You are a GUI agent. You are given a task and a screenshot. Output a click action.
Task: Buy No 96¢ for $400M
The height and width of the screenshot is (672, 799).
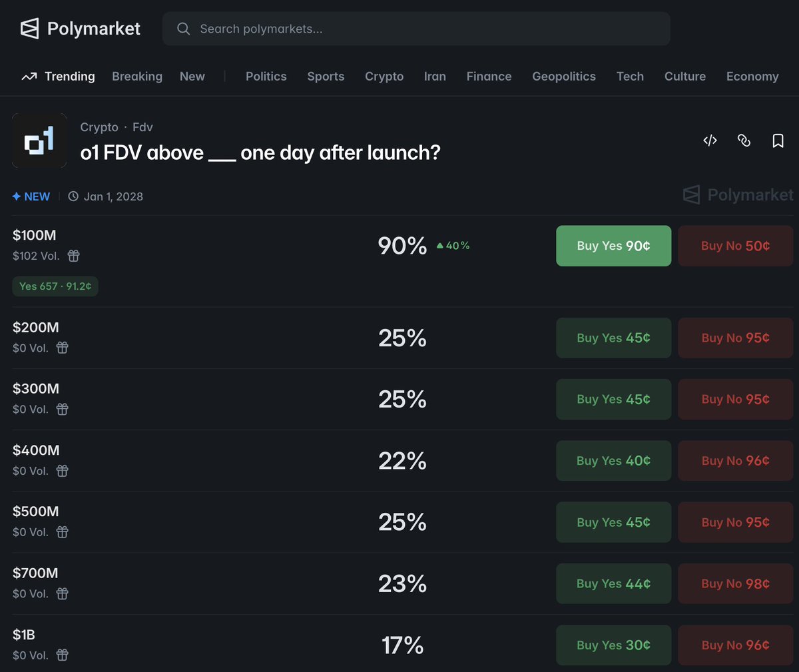736,461
